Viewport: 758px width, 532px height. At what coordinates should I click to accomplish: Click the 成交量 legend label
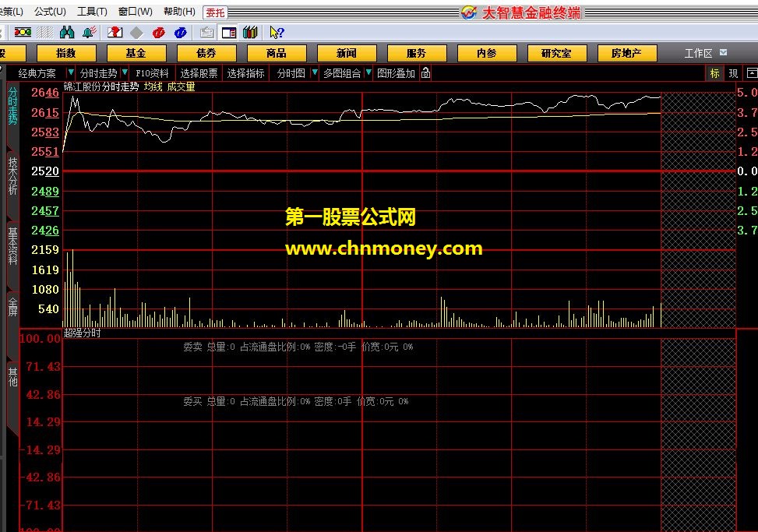[x=182, y=86]
